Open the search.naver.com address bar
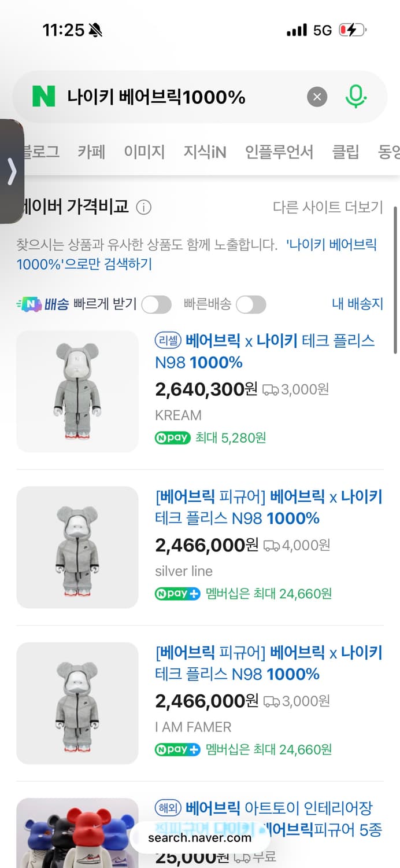400x868 pixels. (200, 837)
